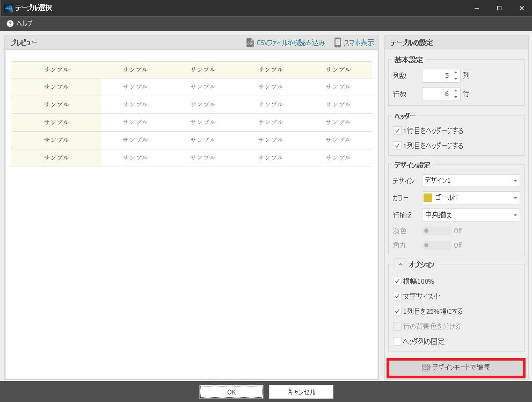532x402 pixels.
Task: Check ヘッダ列の固定
Action: point(397,341)
